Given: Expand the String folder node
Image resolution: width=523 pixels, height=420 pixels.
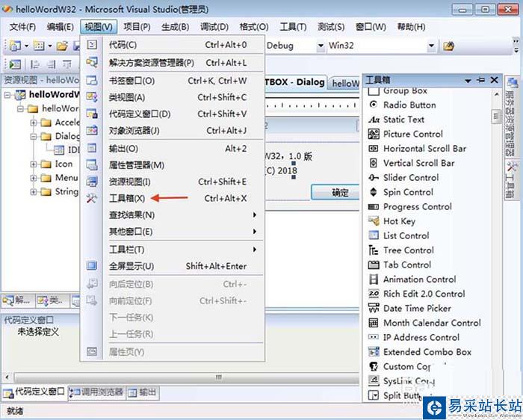Looking at the screenshot, I should [34, 192].
